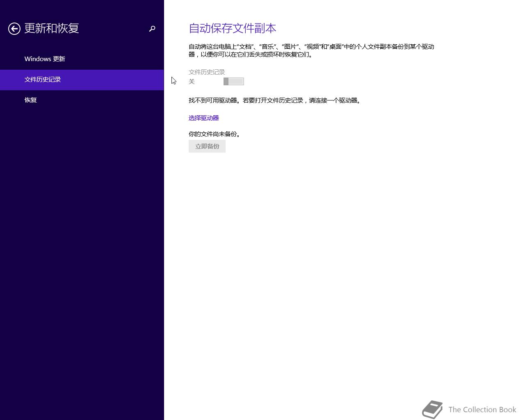Click the 关 toggle state label

pyautogui.click(x=192, y=82)
